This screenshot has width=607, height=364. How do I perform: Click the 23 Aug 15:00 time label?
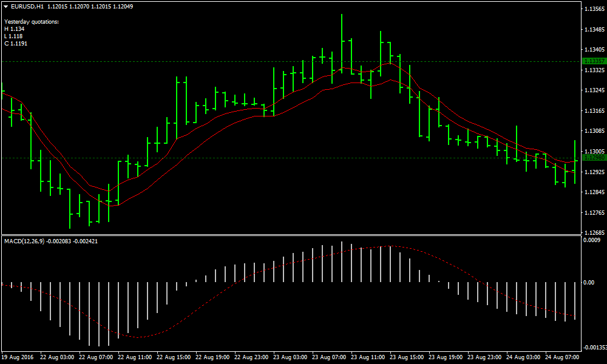click(407, 357)
